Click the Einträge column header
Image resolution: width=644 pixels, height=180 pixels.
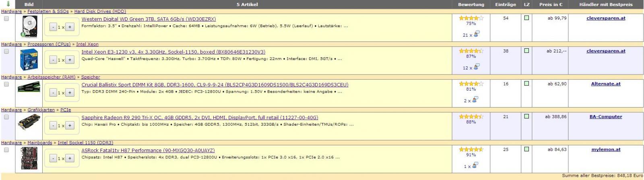coord(506,4)
